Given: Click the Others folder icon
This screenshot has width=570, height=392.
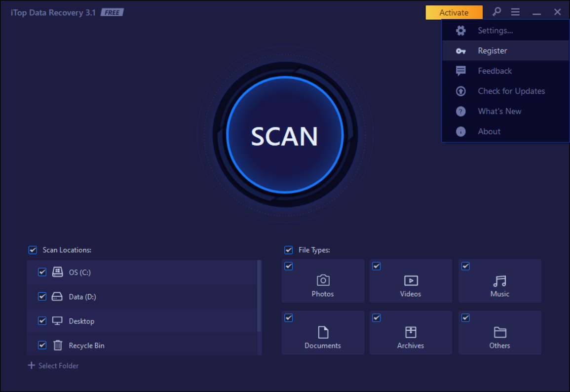Looking at the screenshot, I should point(500,332).
